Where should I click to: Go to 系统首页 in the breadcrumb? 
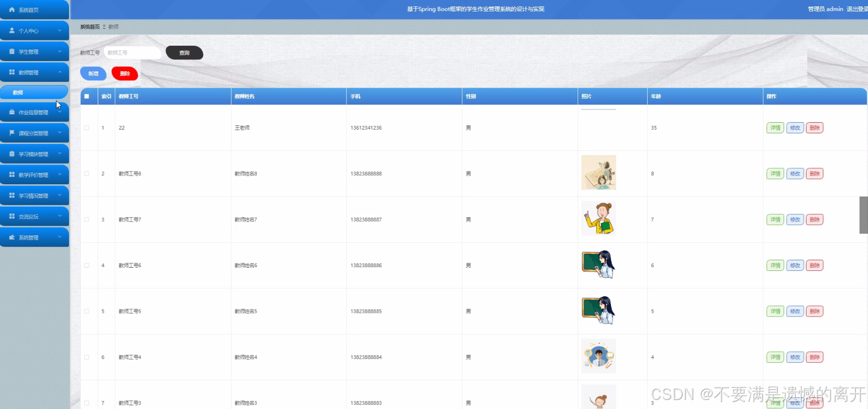point(90,27)
